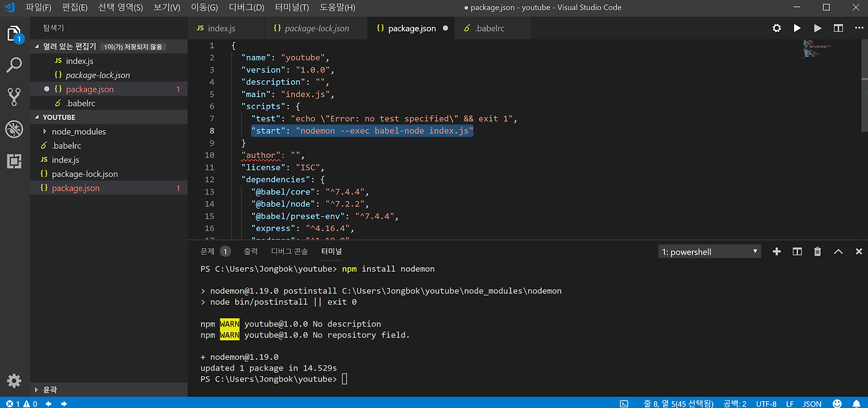Open the 디버그 콘솔 panel tab
The width and height of the screenshot is (868, 408).
coord(290,251)
